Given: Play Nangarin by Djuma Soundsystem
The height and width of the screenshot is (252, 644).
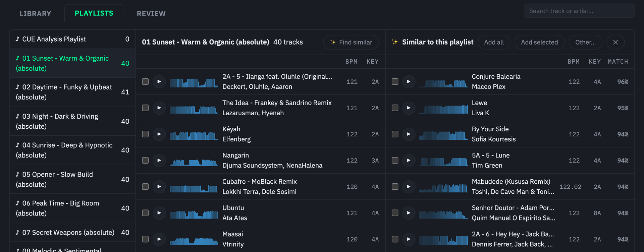Looking at the screenshot, I should 159,161.
